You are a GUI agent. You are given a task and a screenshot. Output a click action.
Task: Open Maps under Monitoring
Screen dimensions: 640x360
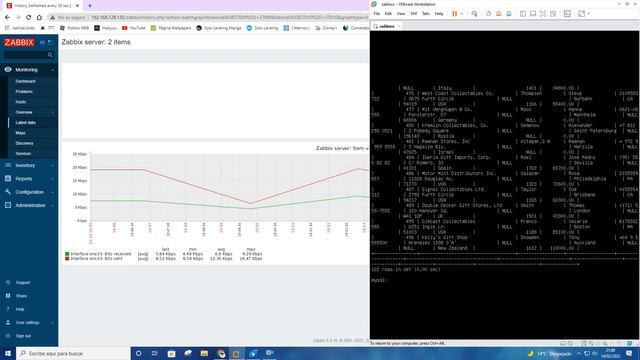[20, 133]
